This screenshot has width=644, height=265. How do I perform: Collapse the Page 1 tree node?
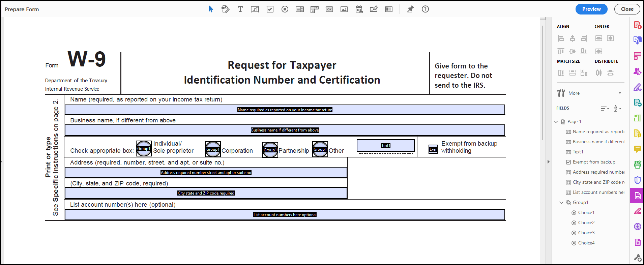(556, 121)
